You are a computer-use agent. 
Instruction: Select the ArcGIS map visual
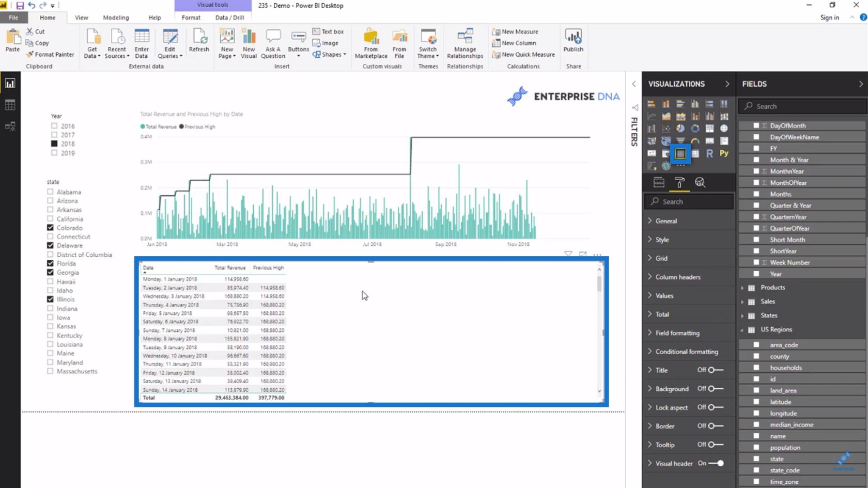coord(666,166)
